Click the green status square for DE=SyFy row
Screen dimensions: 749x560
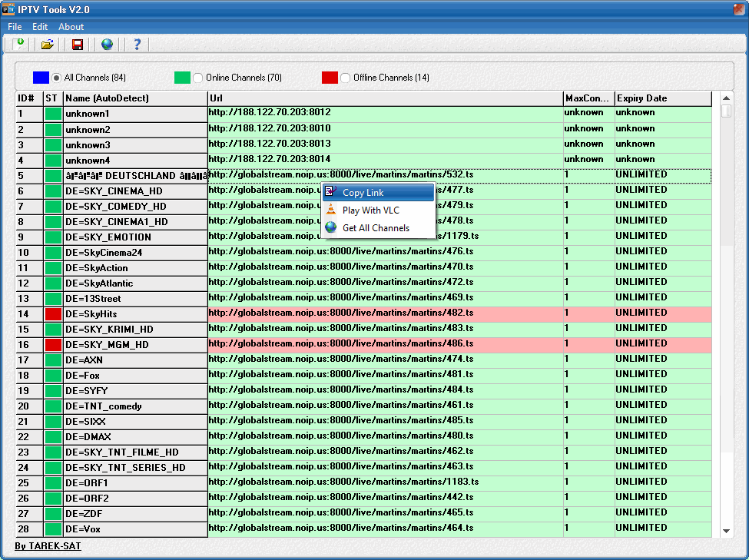pos(53,391)
